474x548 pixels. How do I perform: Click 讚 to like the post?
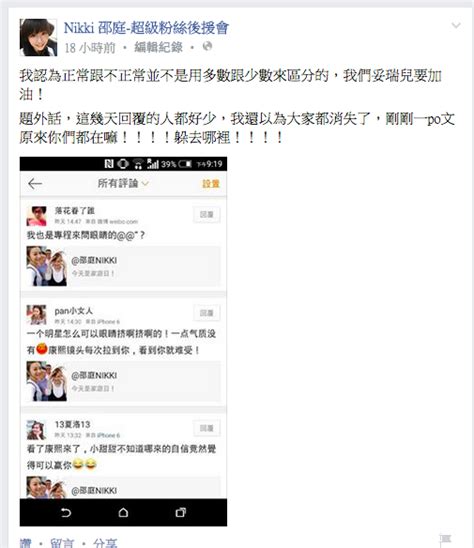[26, 543]
